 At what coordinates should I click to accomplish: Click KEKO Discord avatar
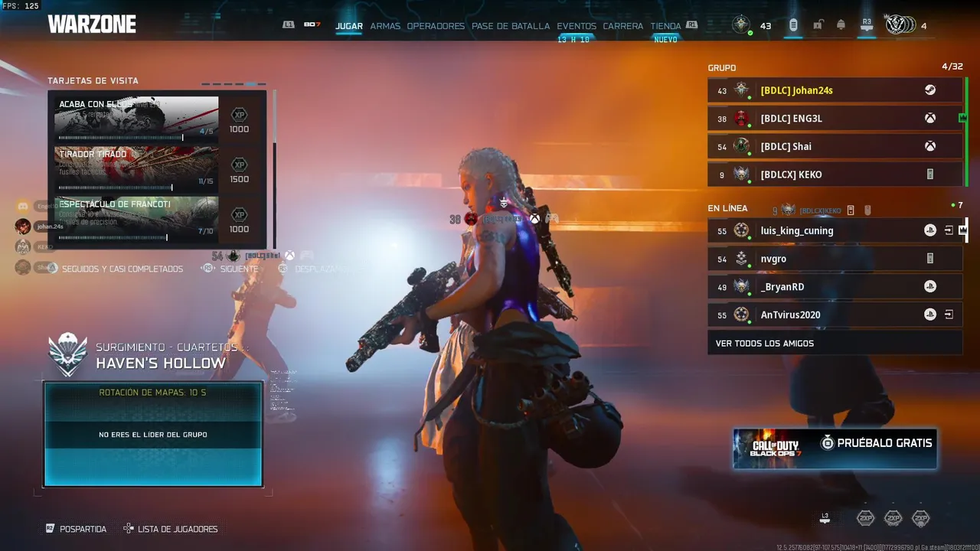[x=23, y=247]
